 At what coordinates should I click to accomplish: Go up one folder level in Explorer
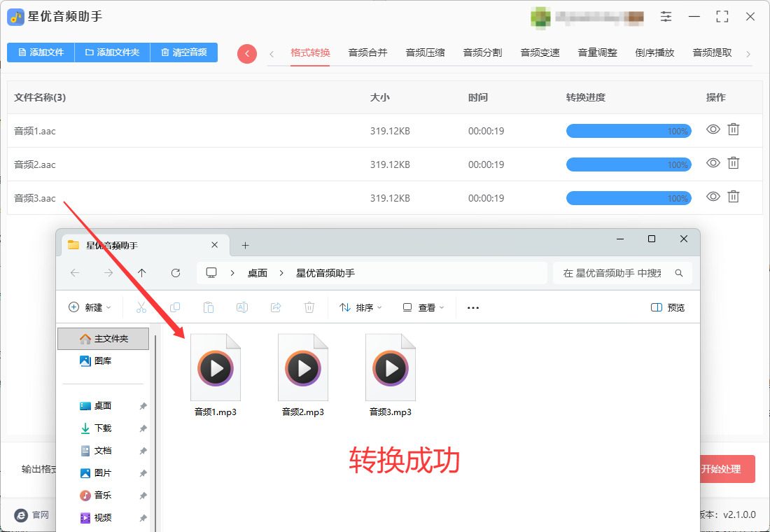tap(142, 272)
